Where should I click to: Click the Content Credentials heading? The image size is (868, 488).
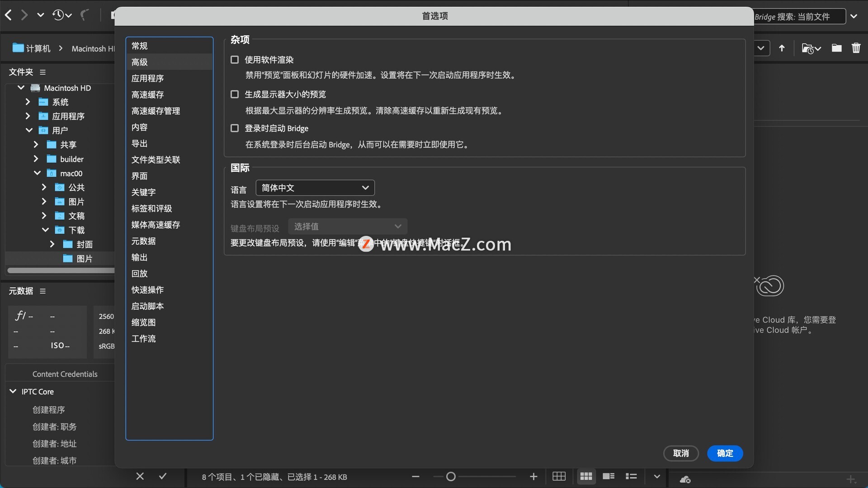coord(65,374)
